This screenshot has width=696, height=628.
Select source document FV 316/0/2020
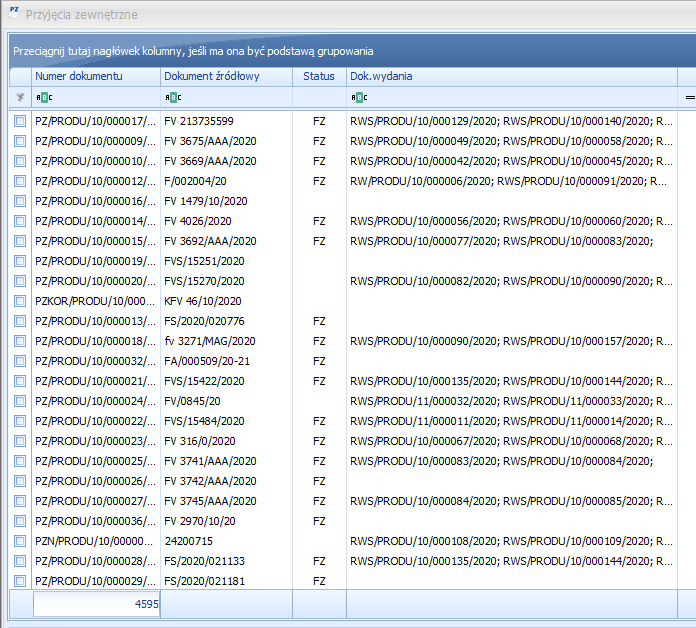pyautogui.click(x=200, y=441)
